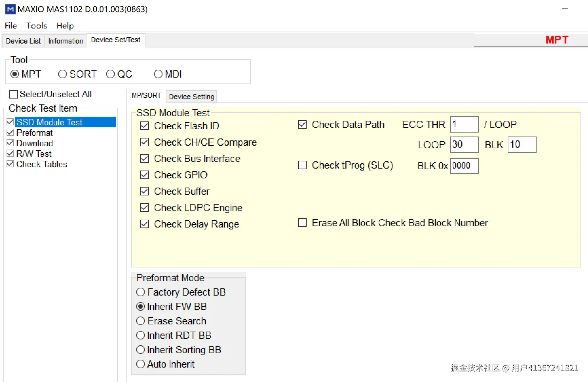Open the Help menu
The height and width of the screenshot is (382, 588).
[65, 26]
